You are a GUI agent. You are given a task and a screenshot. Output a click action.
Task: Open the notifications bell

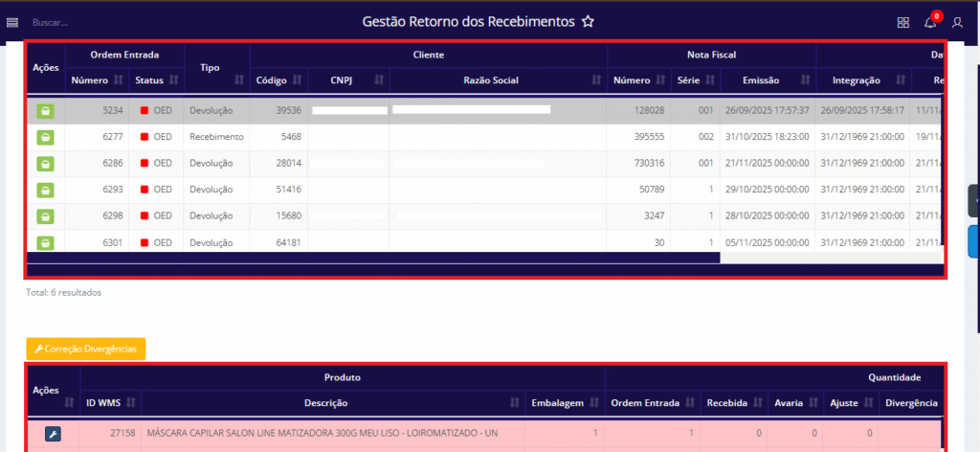tap(930, 22)
